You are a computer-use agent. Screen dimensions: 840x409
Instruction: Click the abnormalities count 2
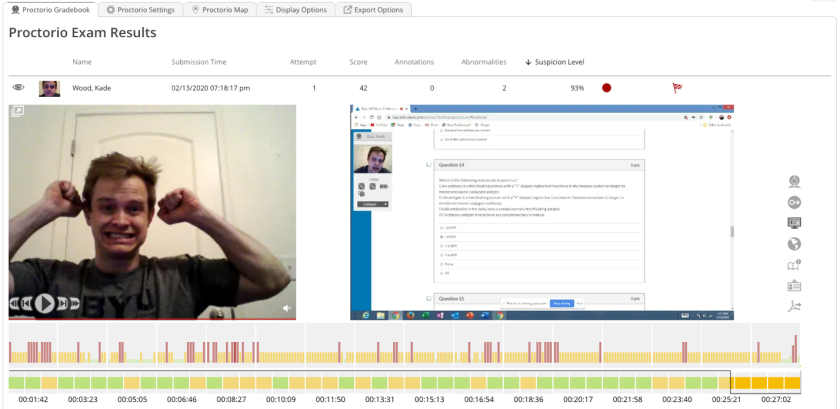tap(504, 88)
